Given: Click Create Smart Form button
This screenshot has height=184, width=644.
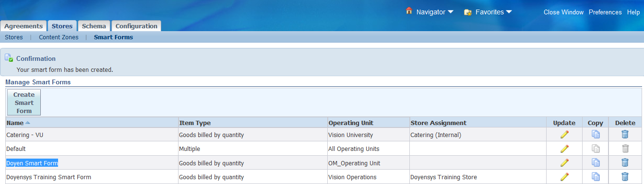Looking at the screenshot, I should (x=24, y=103).
